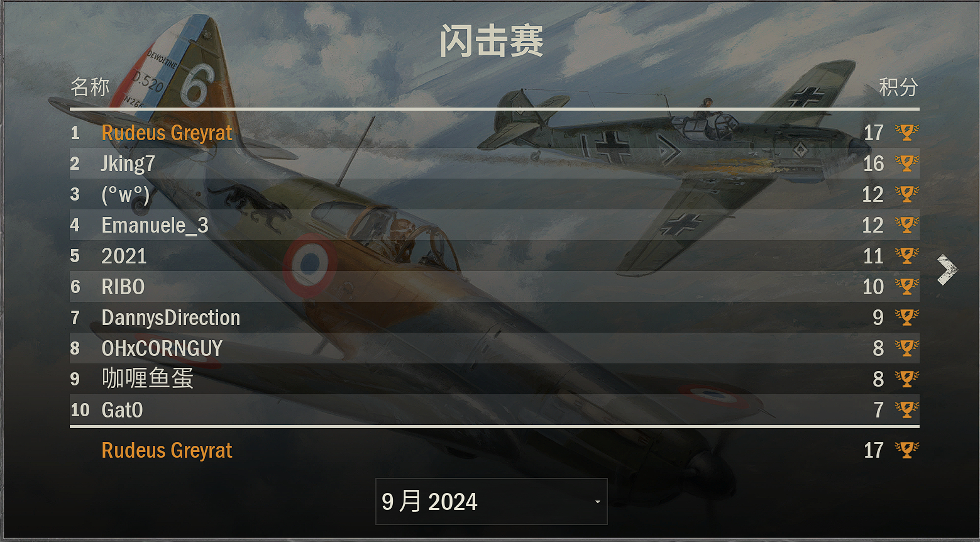Viewport: 980px width, 542px height.
Task: Click the trophy icon in the bottom personal score row
Action: pyautogui.click(x=906, y=450)
